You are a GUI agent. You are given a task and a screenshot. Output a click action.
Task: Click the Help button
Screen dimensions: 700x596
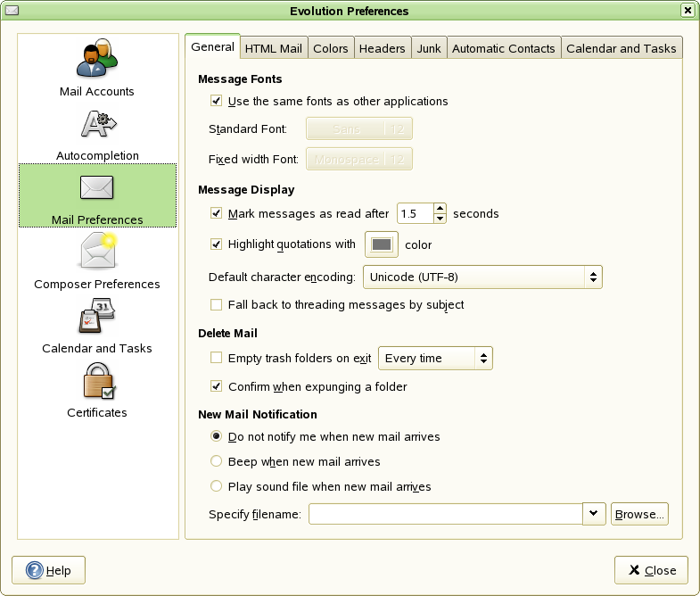[x=48, y=570]
